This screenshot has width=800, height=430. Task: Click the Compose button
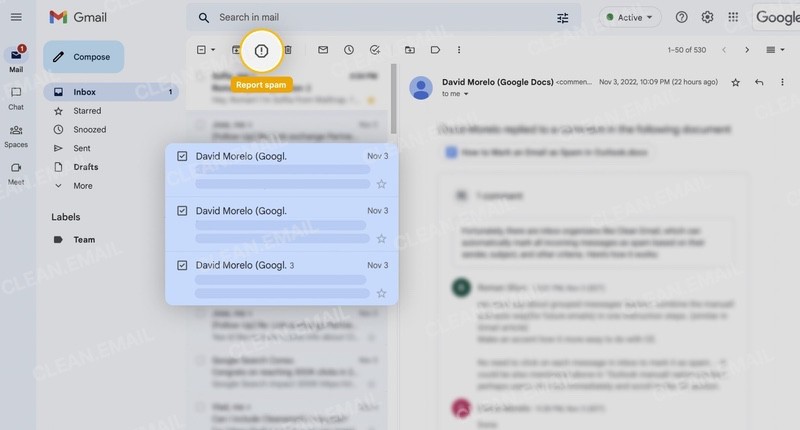point(83,57)
